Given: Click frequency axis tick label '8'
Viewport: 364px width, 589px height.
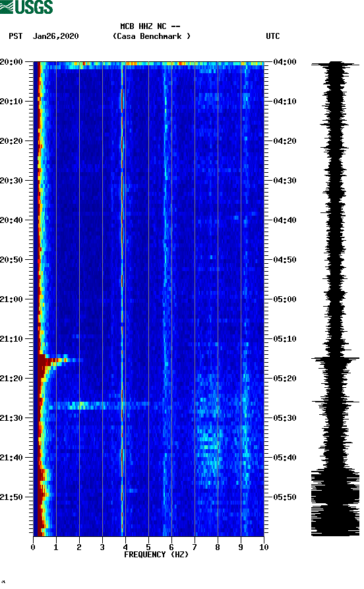Looking at the screenshot, I should [218, 547].
